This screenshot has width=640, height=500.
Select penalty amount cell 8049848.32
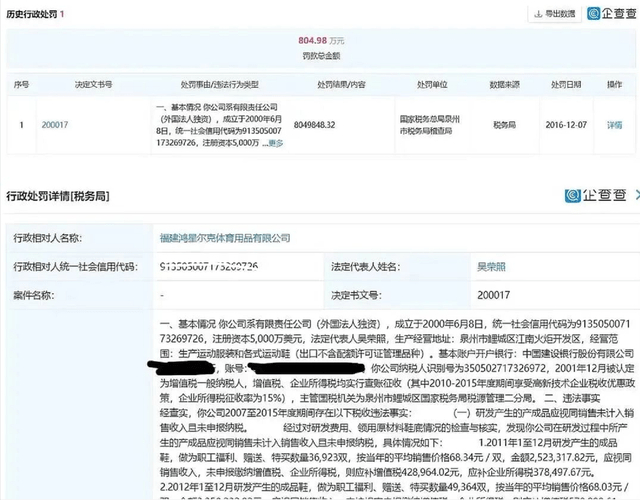[314, 125]
